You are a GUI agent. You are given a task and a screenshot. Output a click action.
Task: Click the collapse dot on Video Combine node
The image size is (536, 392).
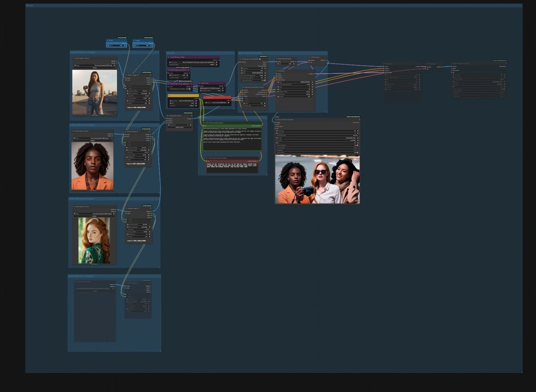click(x=276, y=120)
